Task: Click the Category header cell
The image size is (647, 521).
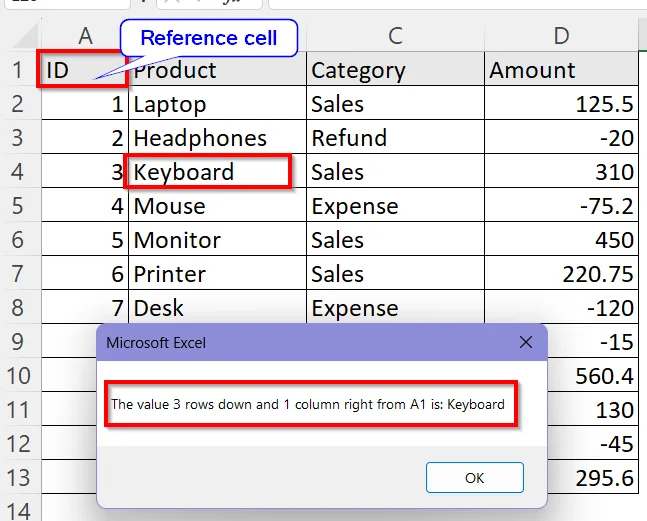Action: [x=395, y=69]
